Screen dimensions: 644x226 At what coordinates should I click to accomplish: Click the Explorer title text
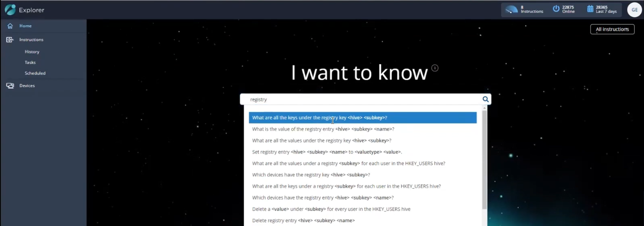32,10
